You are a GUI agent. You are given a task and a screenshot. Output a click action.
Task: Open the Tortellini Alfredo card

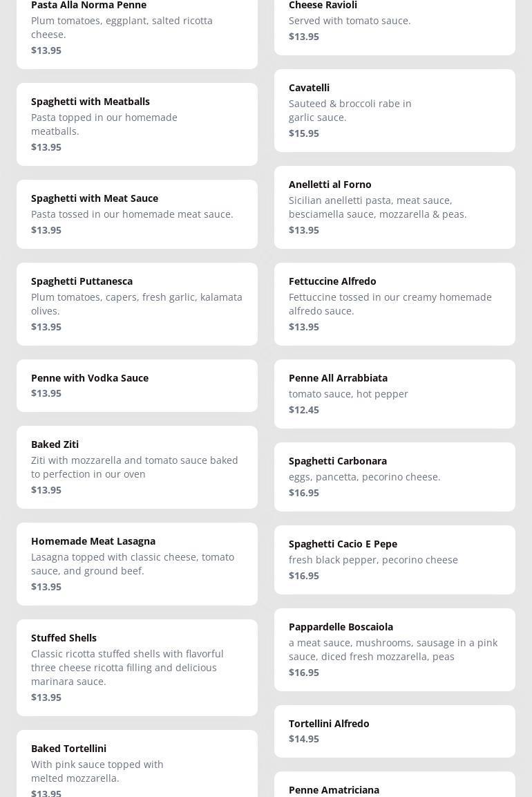click(x=395, y=731)
